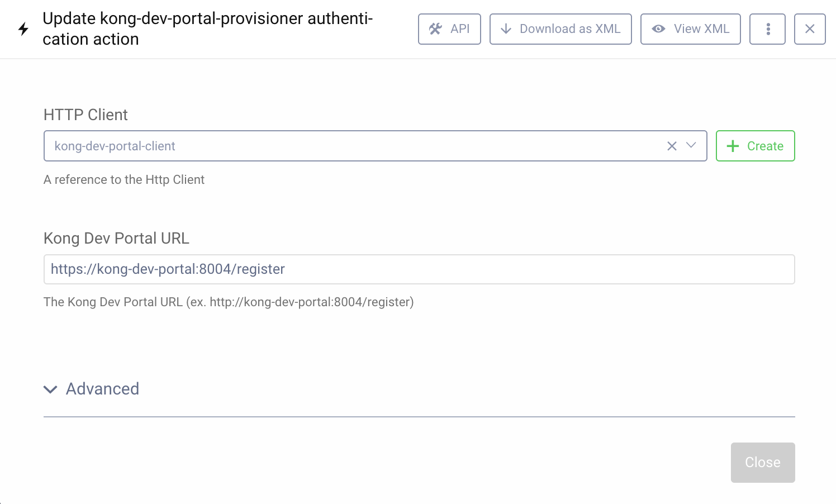This screenshot has width=836, height=504.
Task: Click the eye icon next to View XML
Action: pos(658,28)
